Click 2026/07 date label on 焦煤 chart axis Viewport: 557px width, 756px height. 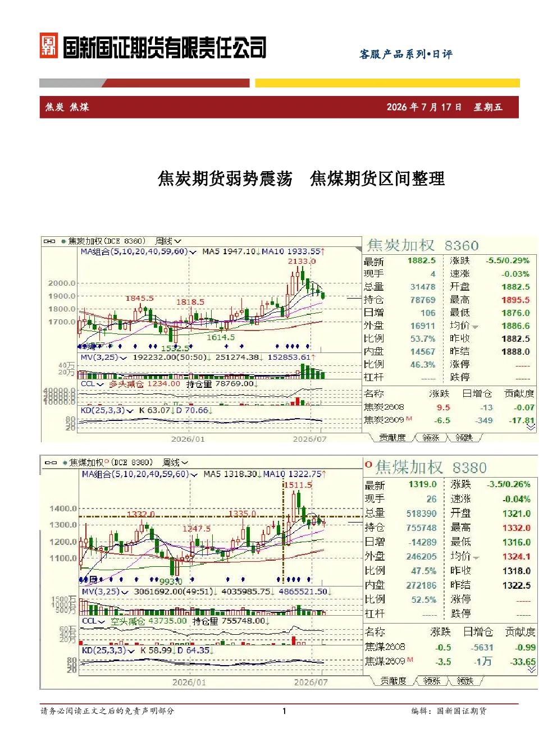(x=311, y=682)
